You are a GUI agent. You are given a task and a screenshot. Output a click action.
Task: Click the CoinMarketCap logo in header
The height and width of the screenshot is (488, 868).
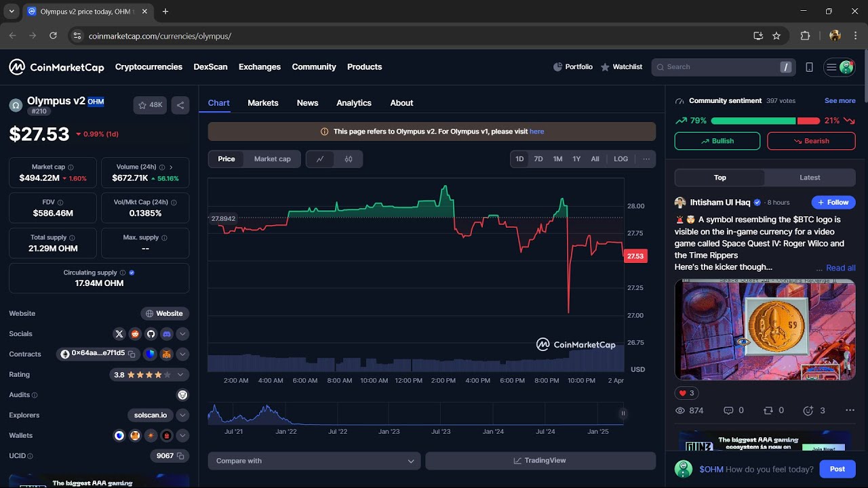pyautogui.click(x=56, y=67)
